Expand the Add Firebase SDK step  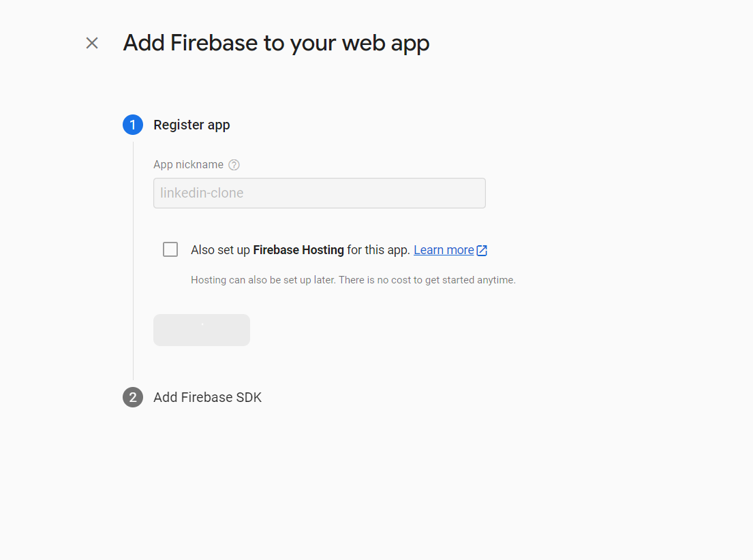[x=207, y=397]
